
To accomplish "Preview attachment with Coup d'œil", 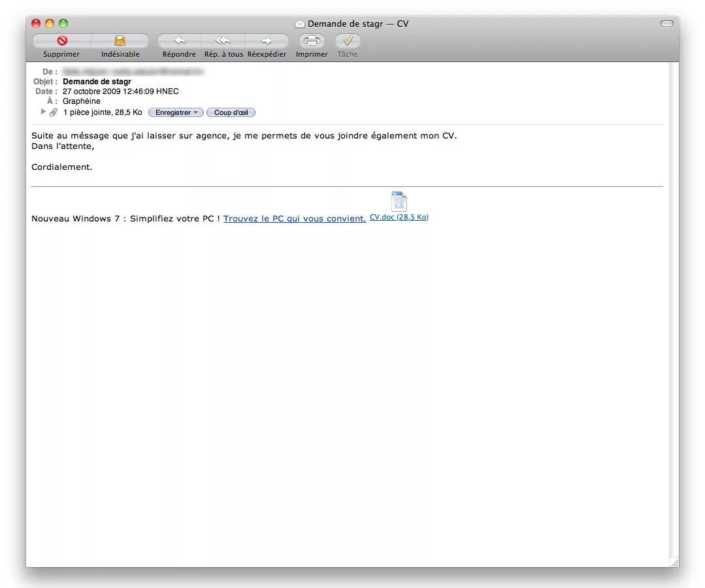I will [231, 112].
